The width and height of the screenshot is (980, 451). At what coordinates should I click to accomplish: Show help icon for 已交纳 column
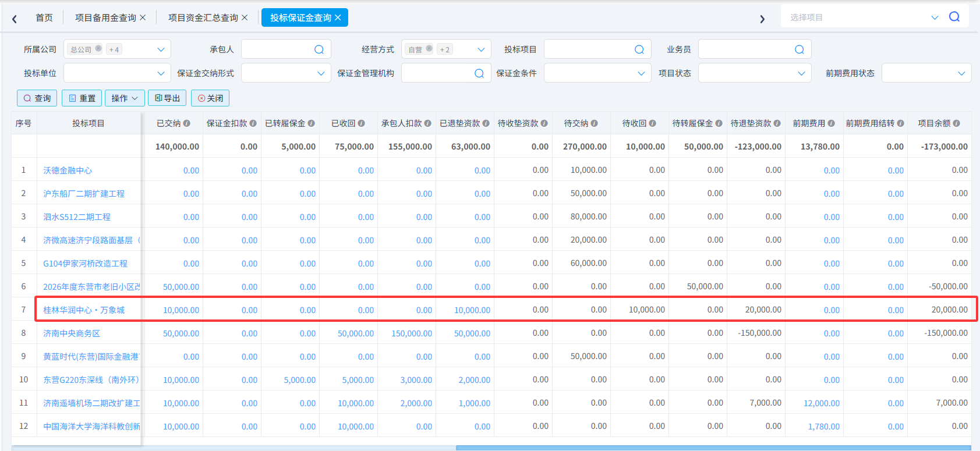(187, 123)
